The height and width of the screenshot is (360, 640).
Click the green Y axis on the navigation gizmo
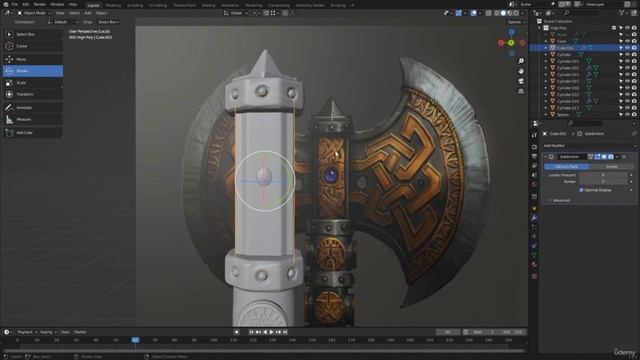pyautogui.click(x=511, y=42)
